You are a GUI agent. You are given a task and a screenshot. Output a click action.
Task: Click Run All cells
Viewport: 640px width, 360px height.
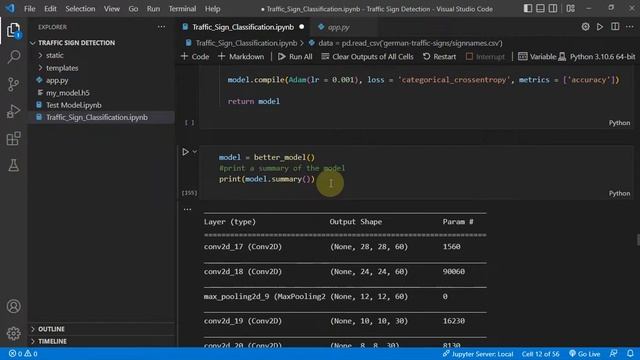295,57
